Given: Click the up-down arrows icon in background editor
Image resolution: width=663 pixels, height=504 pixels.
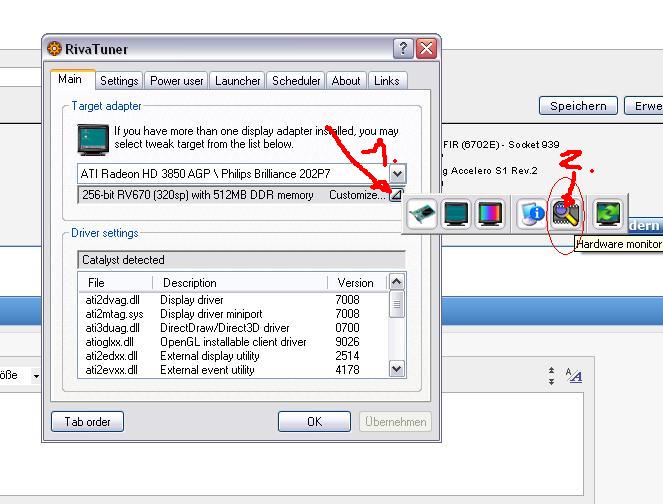Looking at the screenshot, I should [551, 375].
